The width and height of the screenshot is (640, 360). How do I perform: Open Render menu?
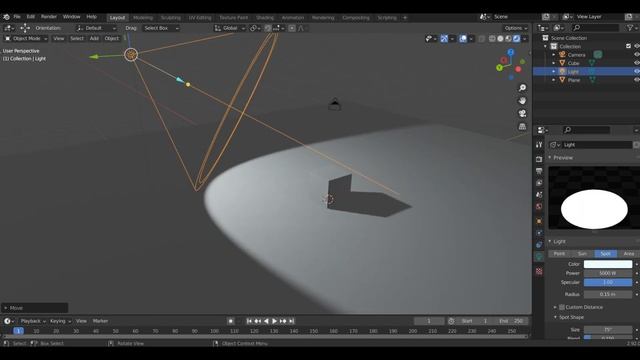49,17
